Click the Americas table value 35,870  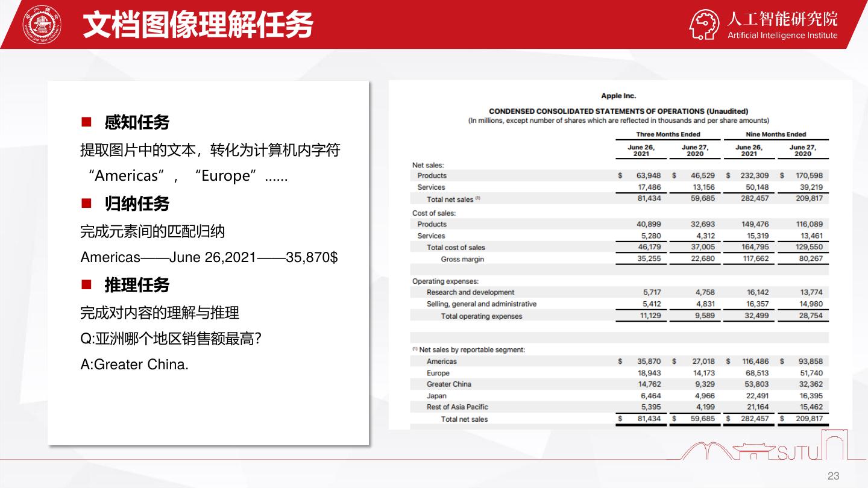pyautogui.click(x=649, y=361)
